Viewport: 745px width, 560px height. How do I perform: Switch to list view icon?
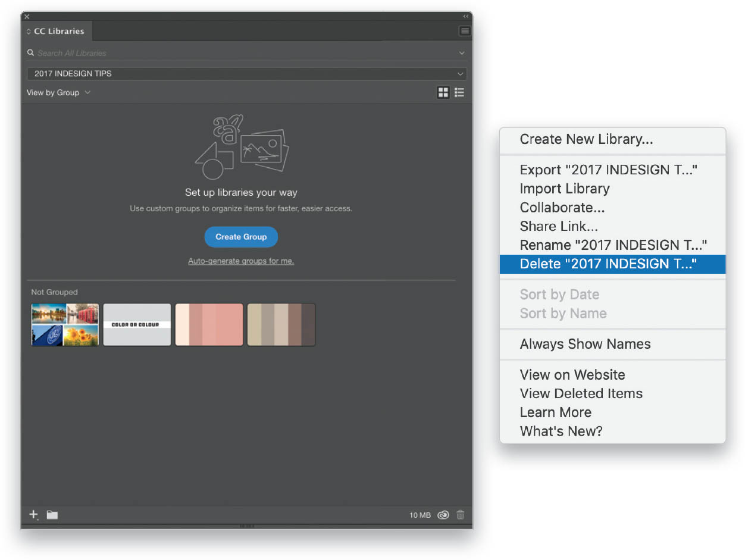[459, 92]
